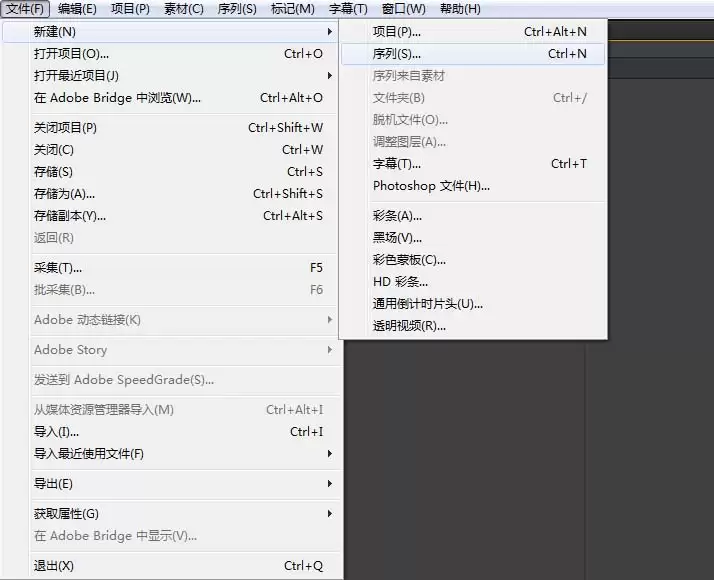
Task: Click Photoshop 文件(H)... option
Action: 431,186
